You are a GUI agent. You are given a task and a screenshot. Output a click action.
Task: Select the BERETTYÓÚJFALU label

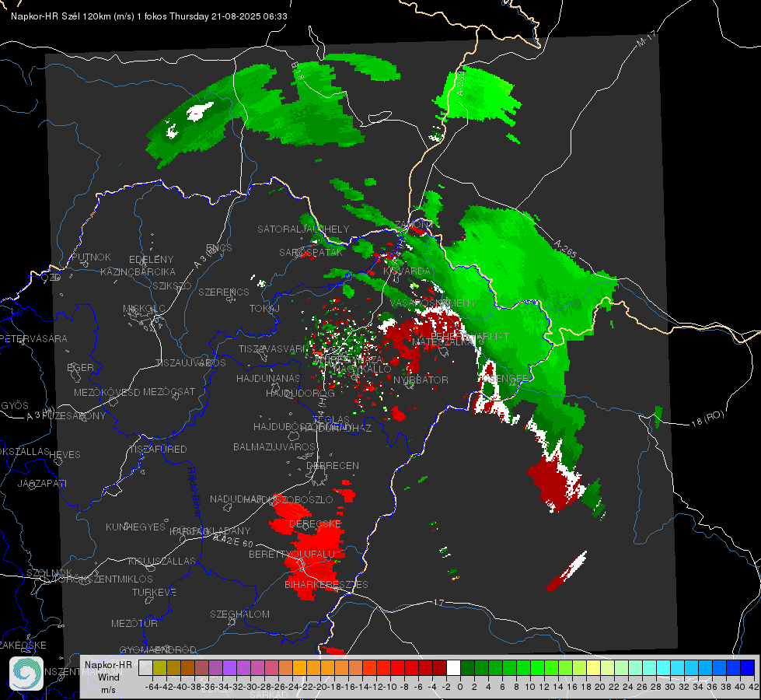tap(291, 554)
